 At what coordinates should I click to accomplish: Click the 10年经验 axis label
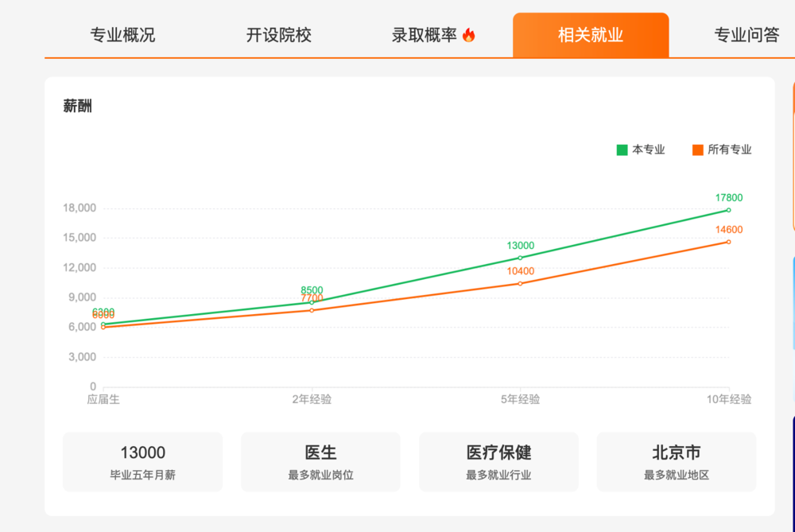(729, 400)
